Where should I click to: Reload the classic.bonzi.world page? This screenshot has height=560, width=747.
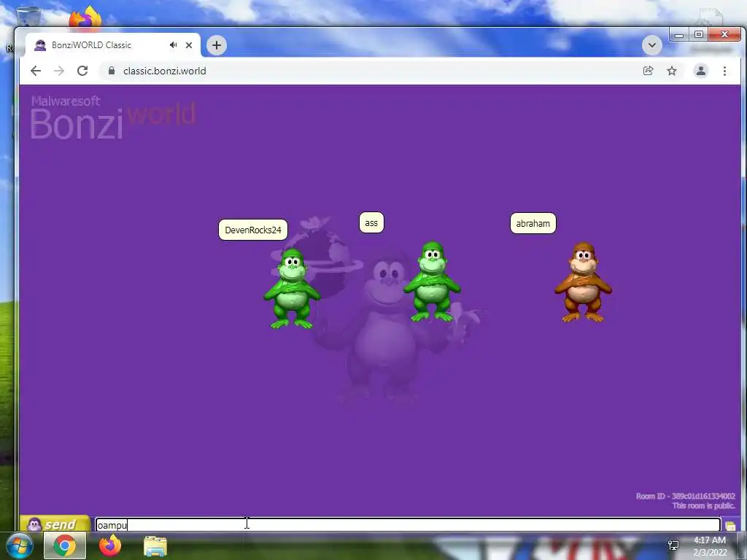(82, 71)
